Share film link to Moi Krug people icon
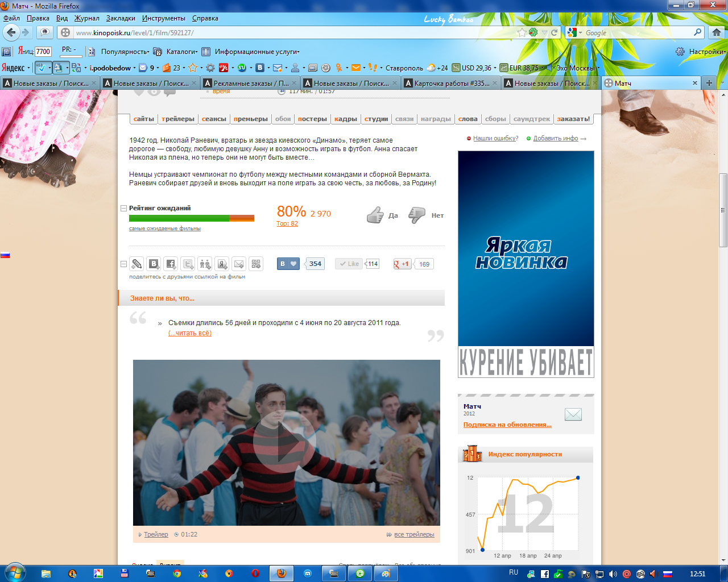 pos(205,264)
